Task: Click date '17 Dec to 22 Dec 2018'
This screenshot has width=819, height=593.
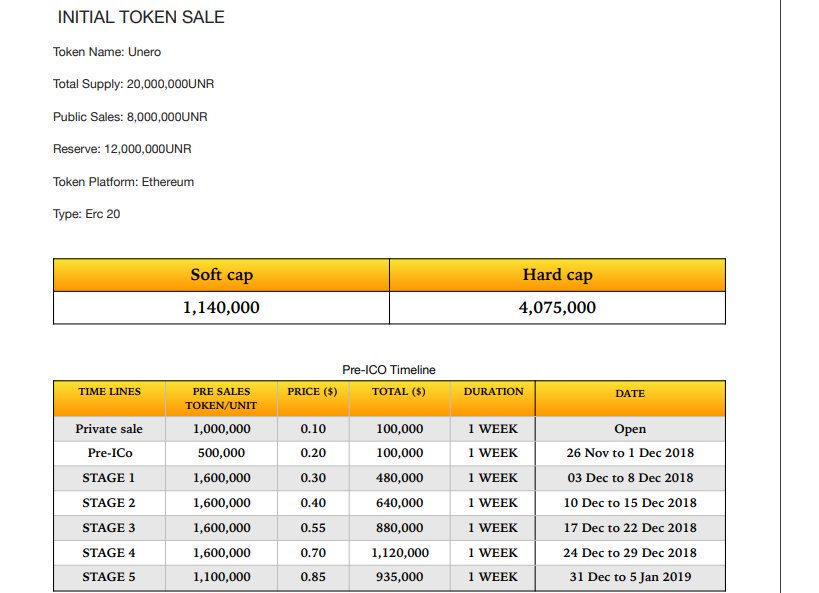Action: point(630,528)
